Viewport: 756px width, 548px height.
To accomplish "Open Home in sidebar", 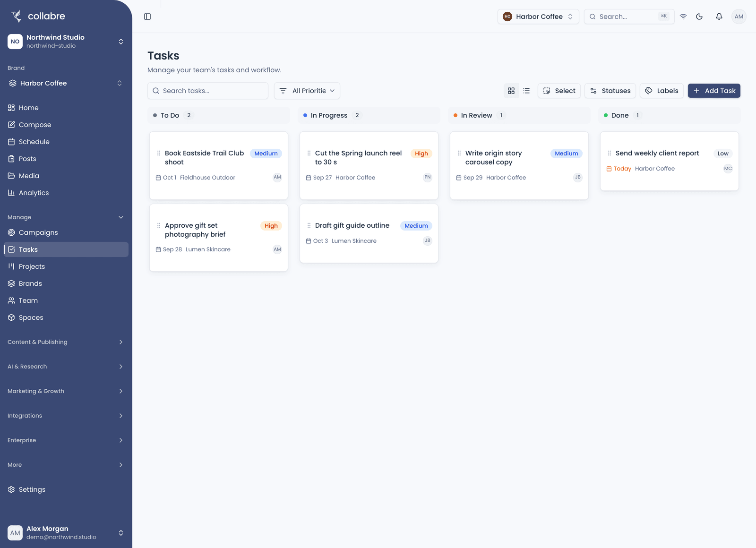I will pos(66,108).
